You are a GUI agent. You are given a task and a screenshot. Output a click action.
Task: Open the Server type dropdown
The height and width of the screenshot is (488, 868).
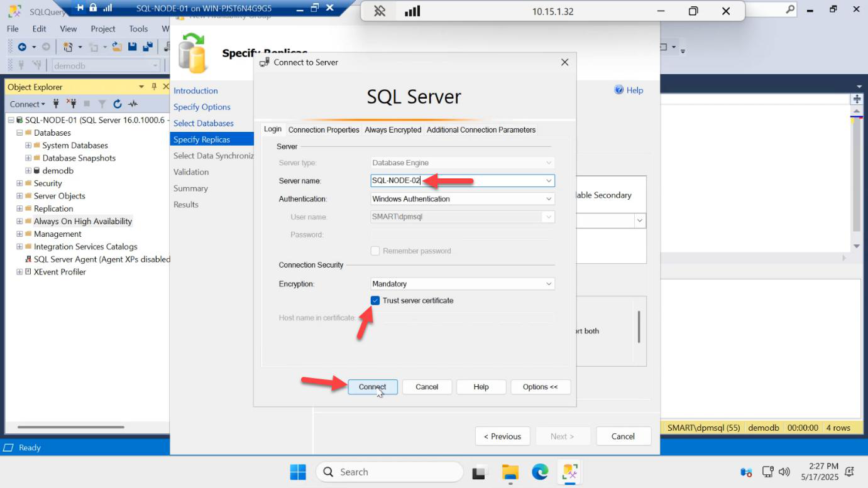tap(549, 163)
